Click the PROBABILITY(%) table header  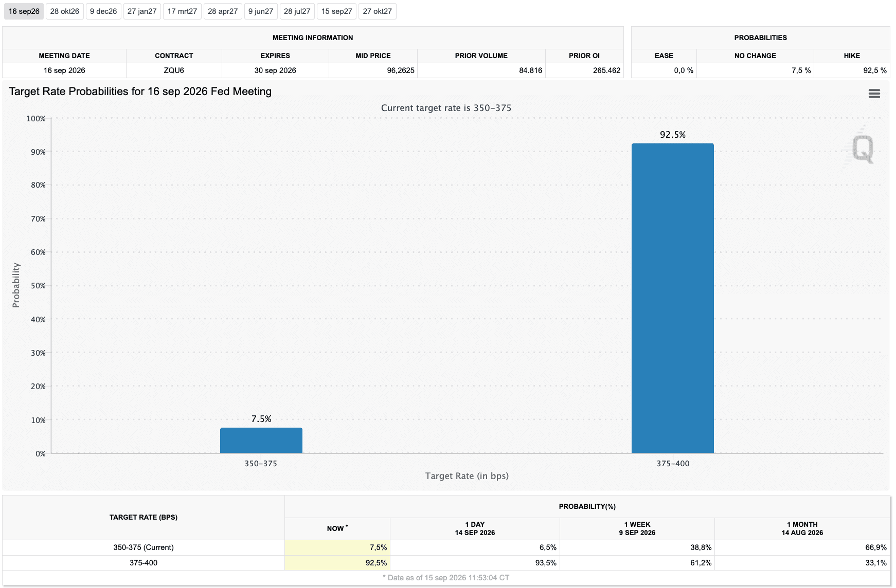tap(587, 506)
